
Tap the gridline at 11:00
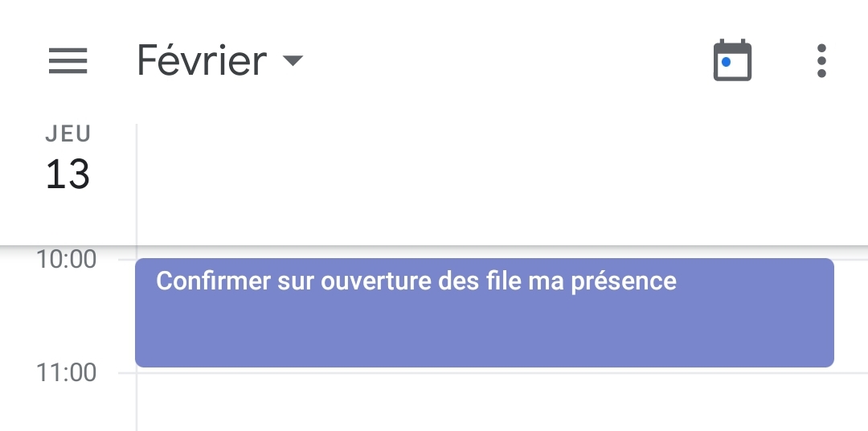[x=498, y=373]
